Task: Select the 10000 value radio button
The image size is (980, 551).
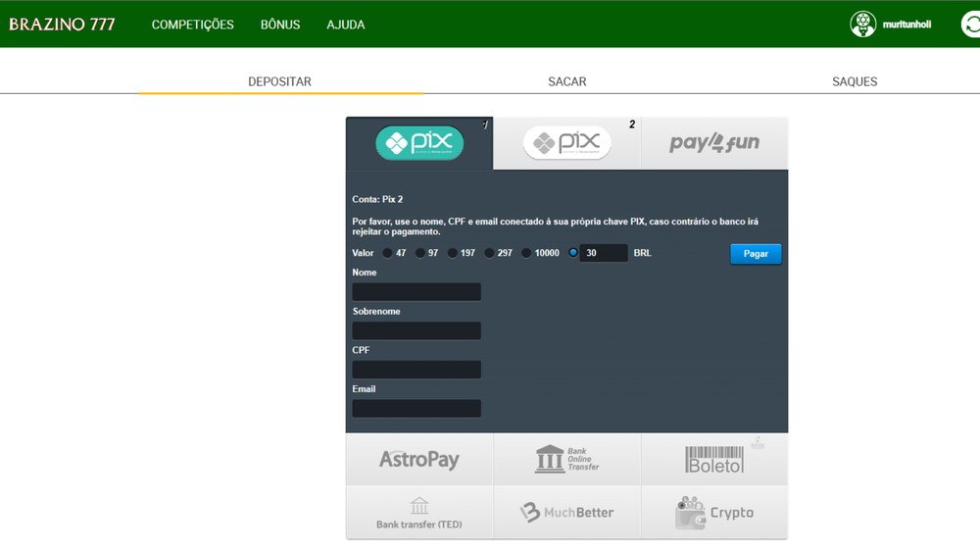Action: (526, 253)
